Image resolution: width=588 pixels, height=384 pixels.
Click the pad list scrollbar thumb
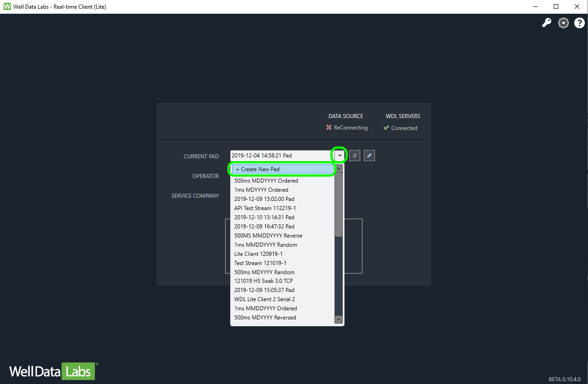(339, 205)
